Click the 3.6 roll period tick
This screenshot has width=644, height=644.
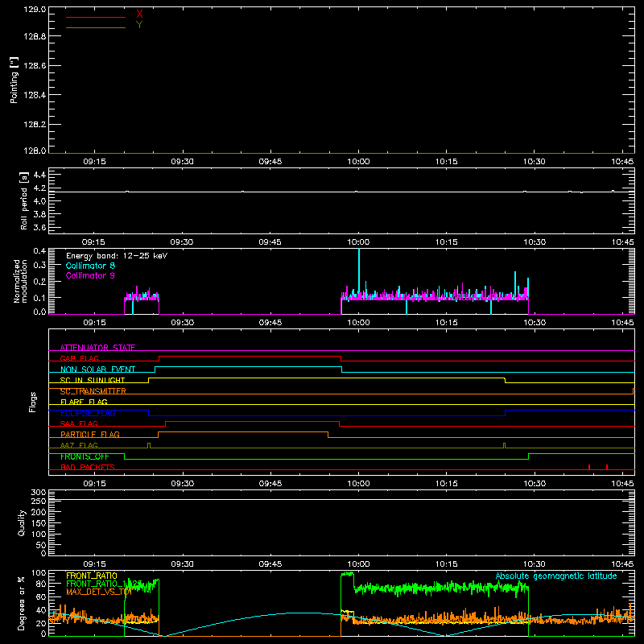coord(39,227)
